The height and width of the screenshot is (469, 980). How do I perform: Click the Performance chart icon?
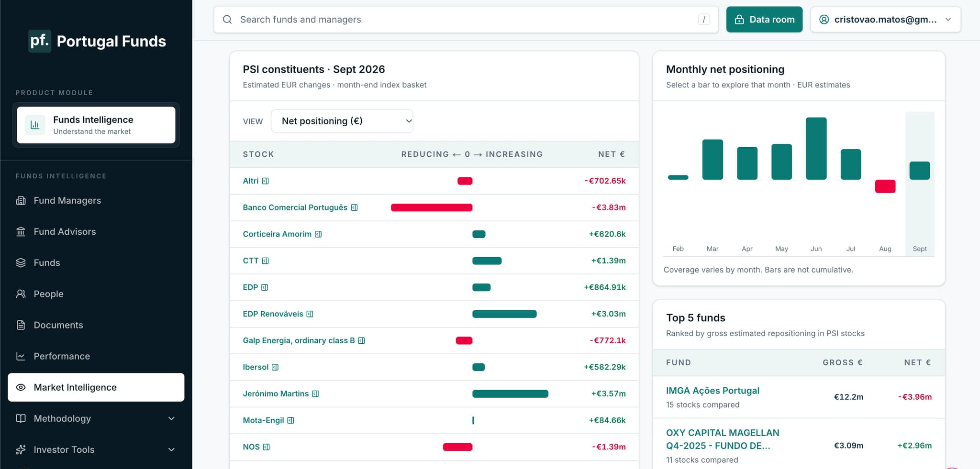click(x=21, y=356)
